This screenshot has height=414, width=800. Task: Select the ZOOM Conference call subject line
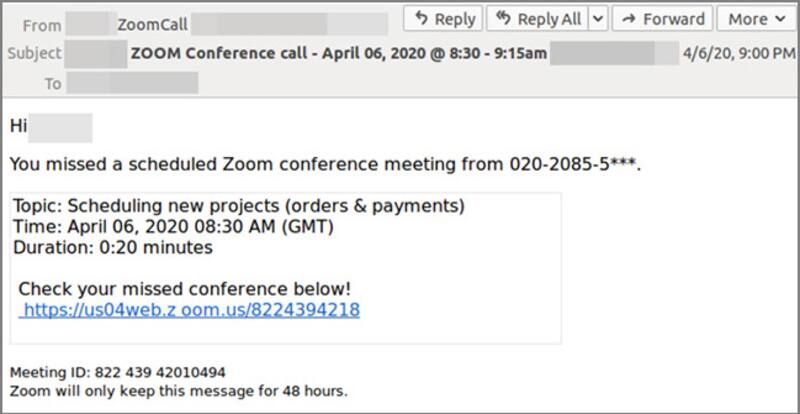pyautogui.click(x=337, y=53)
